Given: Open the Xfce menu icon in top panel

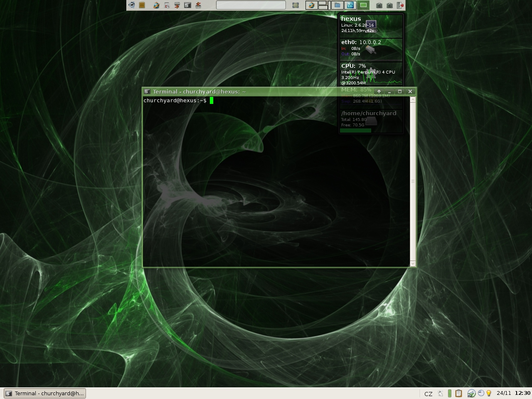Looking at the screenshot, I should tap(132, 5).
